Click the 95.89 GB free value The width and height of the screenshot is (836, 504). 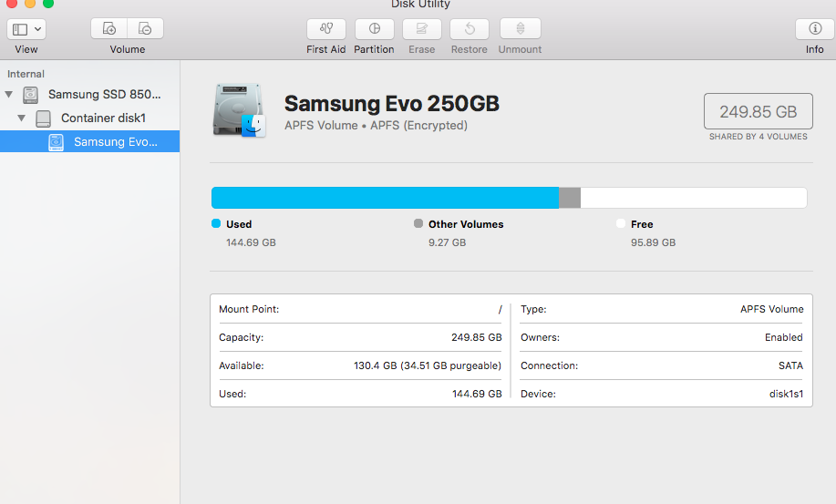click(653, 242)
